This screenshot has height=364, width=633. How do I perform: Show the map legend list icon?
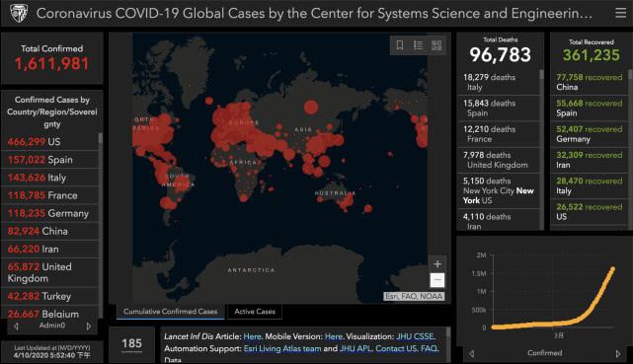[418, 45]
